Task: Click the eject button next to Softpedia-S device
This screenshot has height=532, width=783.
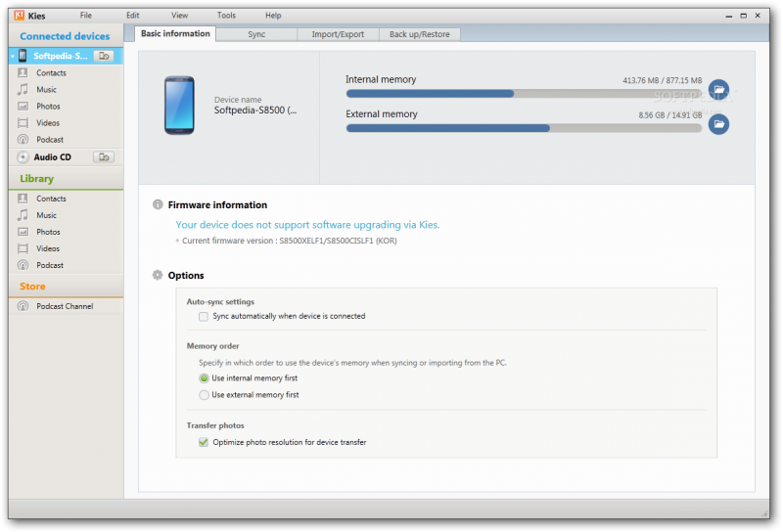Action: [x=104, y=56]
